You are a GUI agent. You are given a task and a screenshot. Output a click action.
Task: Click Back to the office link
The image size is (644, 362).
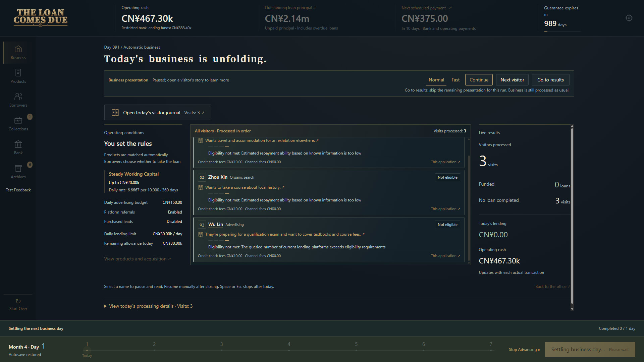(553, 287)
